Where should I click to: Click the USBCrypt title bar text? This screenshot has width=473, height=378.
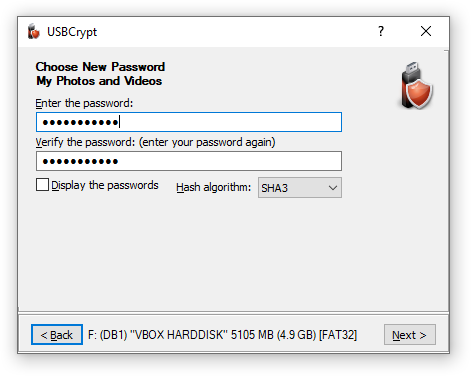(72, 32)
